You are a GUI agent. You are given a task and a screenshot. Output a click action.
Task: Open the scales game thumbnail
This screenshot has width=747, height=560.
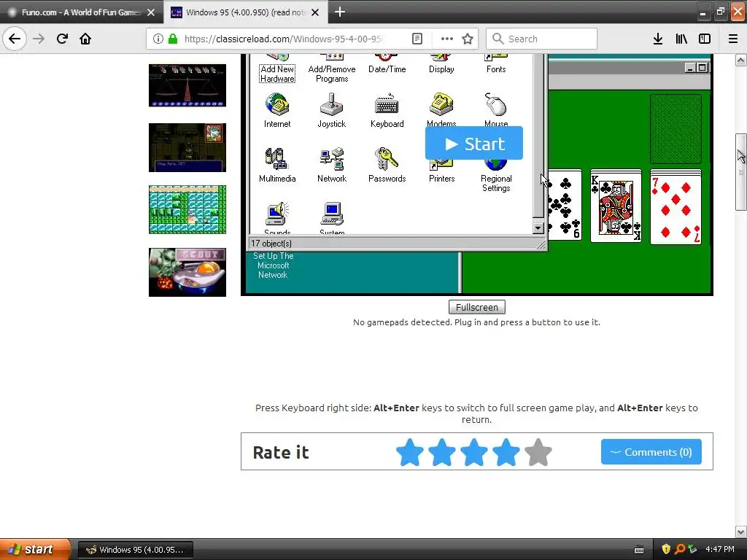coord(187,85)
